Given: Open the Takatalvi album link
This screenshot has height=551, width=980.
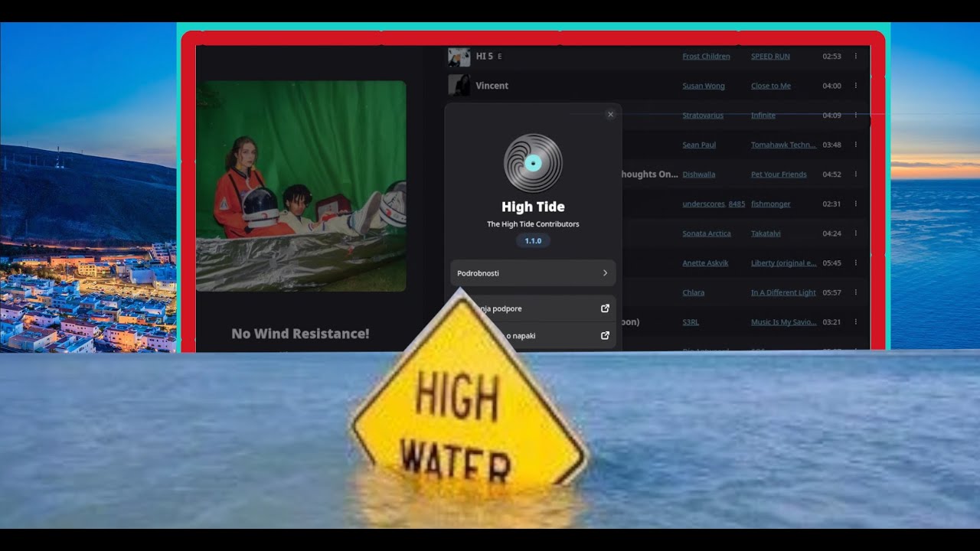Looking at the screenshot, I should coord(767,233).
